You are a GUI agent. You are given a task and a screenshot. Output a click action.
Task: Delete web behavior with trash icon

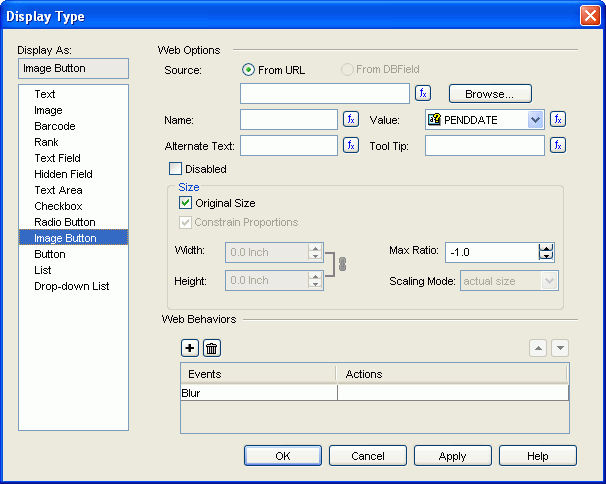212,348
